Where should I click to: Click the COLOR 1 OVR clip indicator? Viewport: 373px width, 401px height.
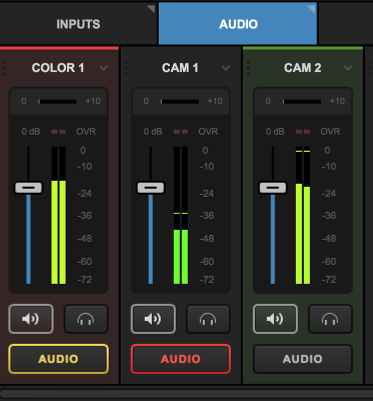[59, 132]
